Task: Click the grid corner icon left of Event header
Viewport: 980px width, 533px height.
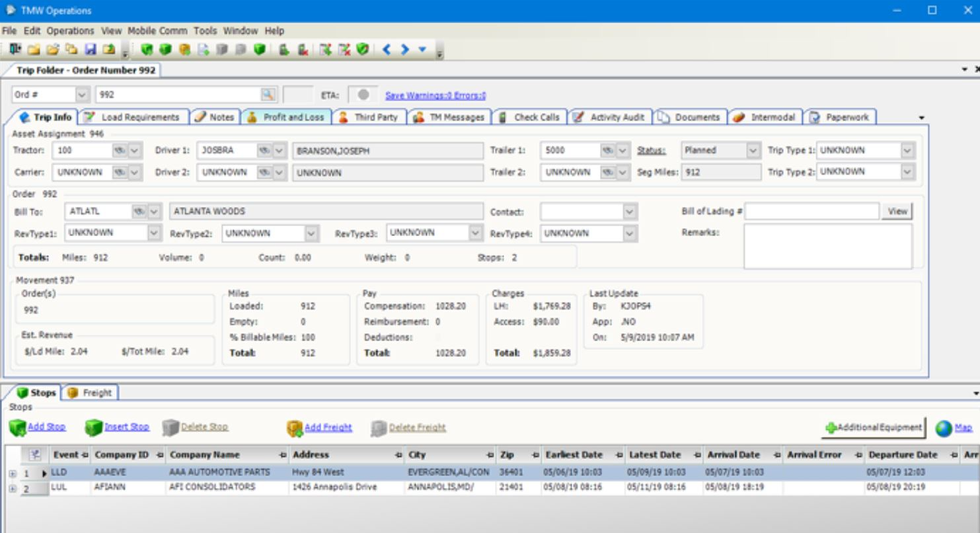Action: click(35, 455)
